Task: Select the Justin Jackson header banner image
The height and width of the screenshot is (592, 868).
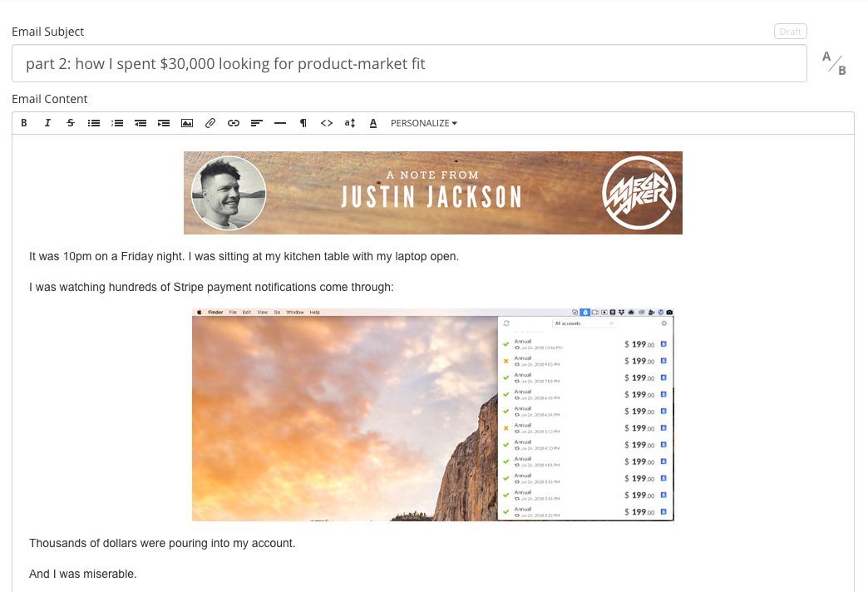Action: (x=432, y=193)
